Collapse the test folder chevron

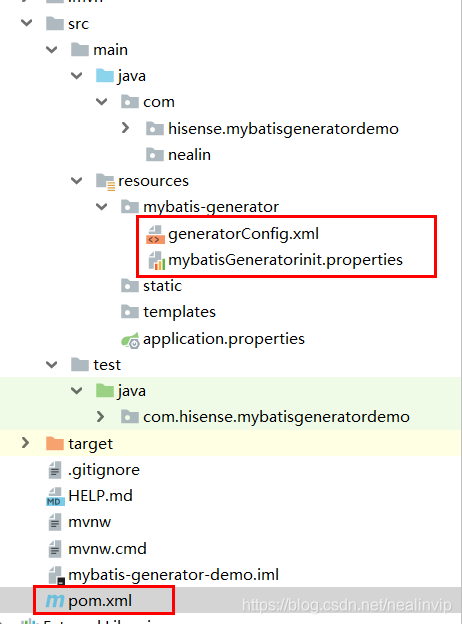(52, 365)
